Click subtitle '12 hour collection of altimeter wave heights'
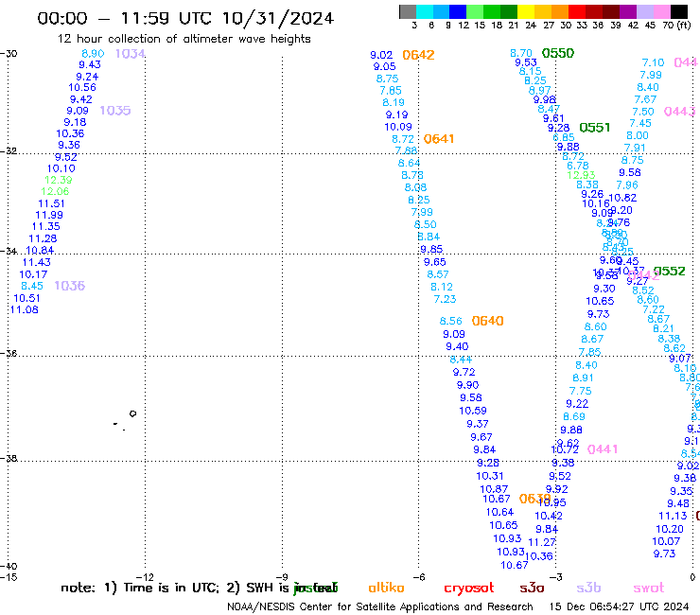Viewport: 700px width, 615px height. (x=184, y=39)
